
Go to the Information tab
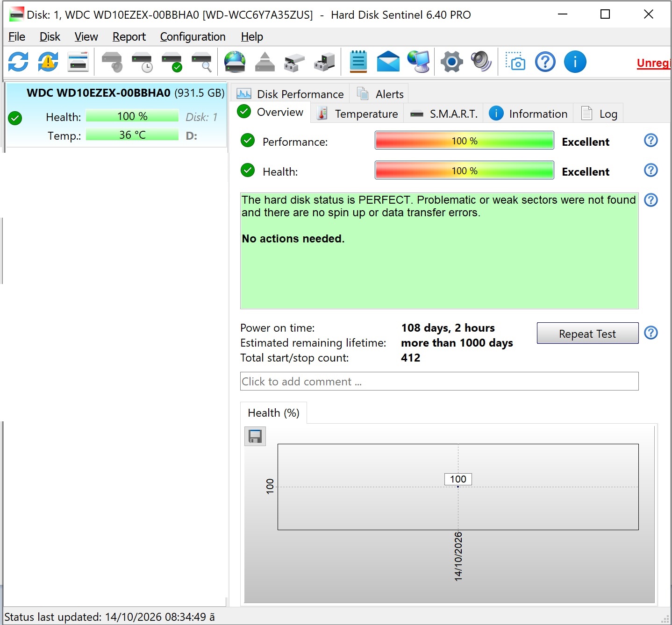coord(528,114)
